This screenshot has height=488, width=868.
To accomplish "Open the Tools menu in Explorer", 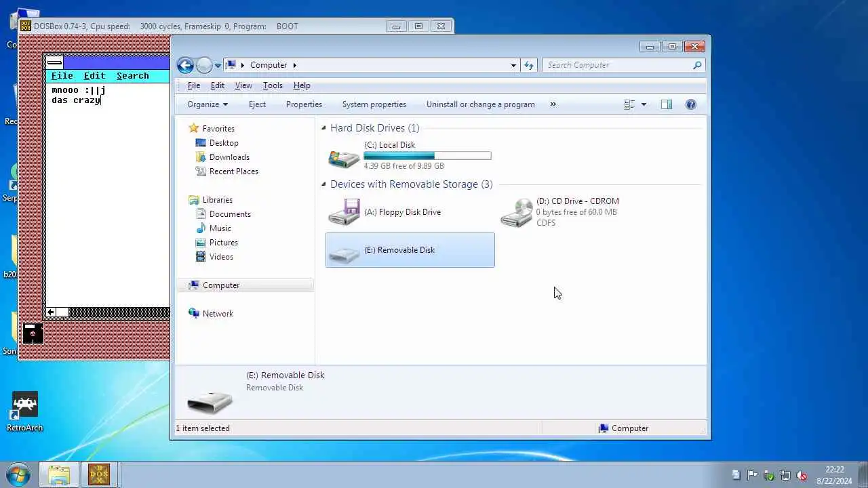I will (273, 85).
